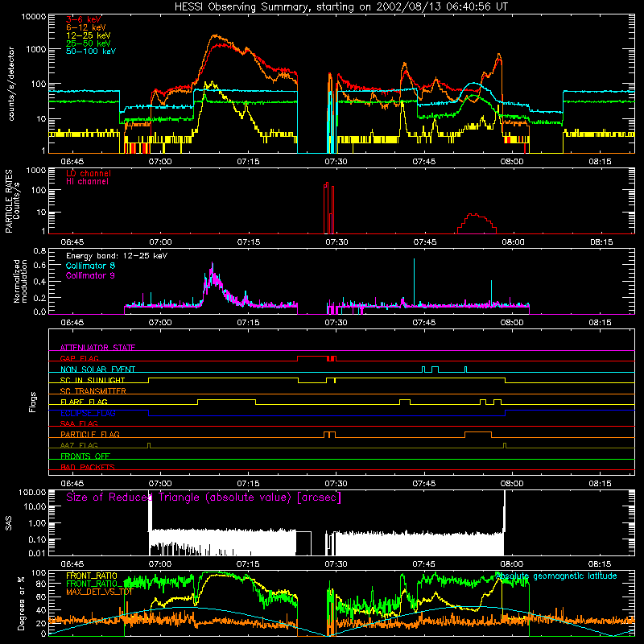Click the SAS axis label
This screenshot has width=644, height=644.
point(9,523)
